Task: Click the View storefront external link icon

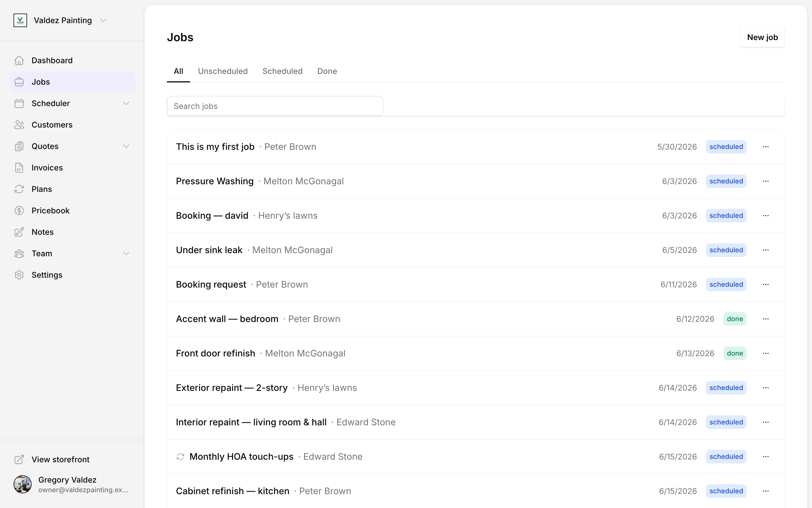Action: click(x=19, y=460)
